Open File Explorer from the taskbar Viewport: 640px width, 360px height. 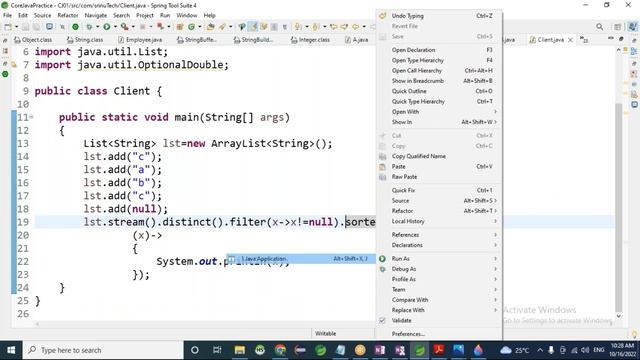[x=240, y=350]
